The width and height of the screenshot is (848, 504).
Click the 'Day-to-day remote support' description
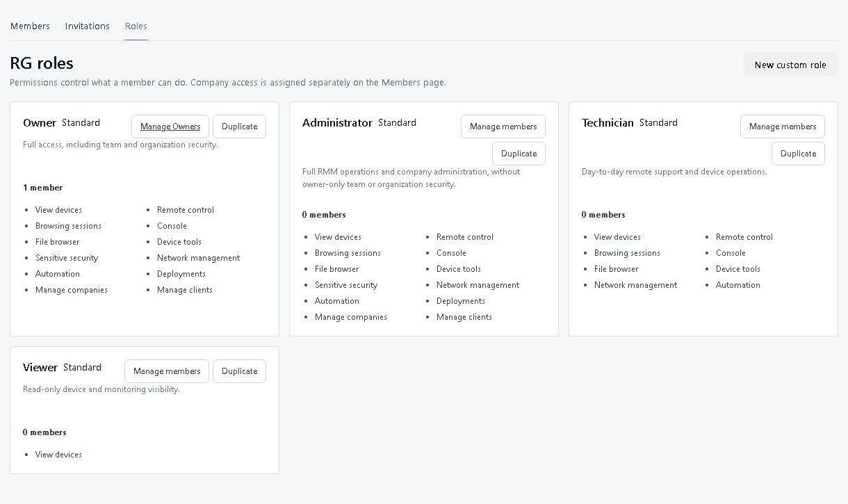tap(674, 172)
